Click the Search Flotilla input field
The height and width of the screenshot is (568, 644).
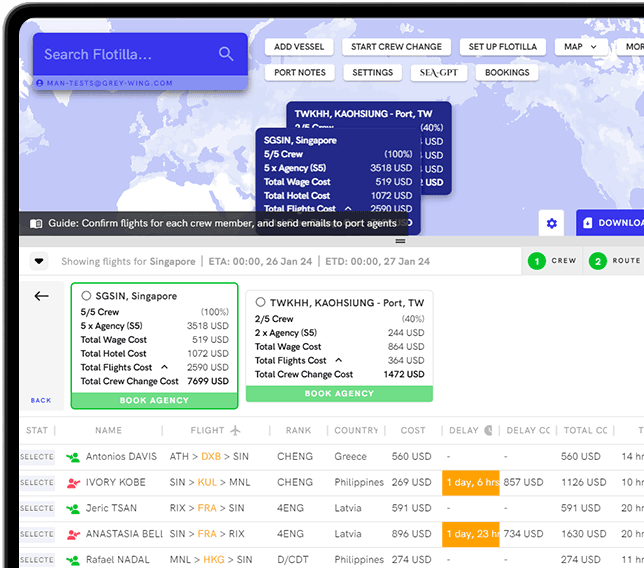click(140, 54)
